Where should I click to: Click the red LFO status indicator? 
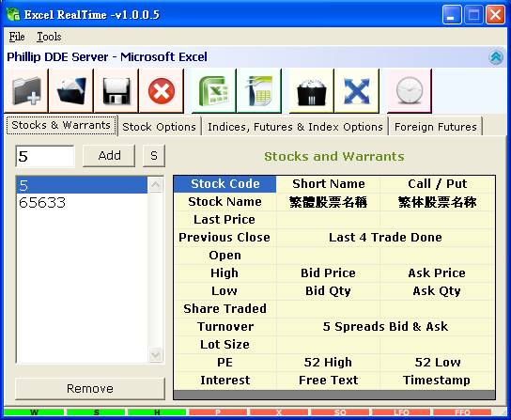pyautogui.click(x=401, y=412)
